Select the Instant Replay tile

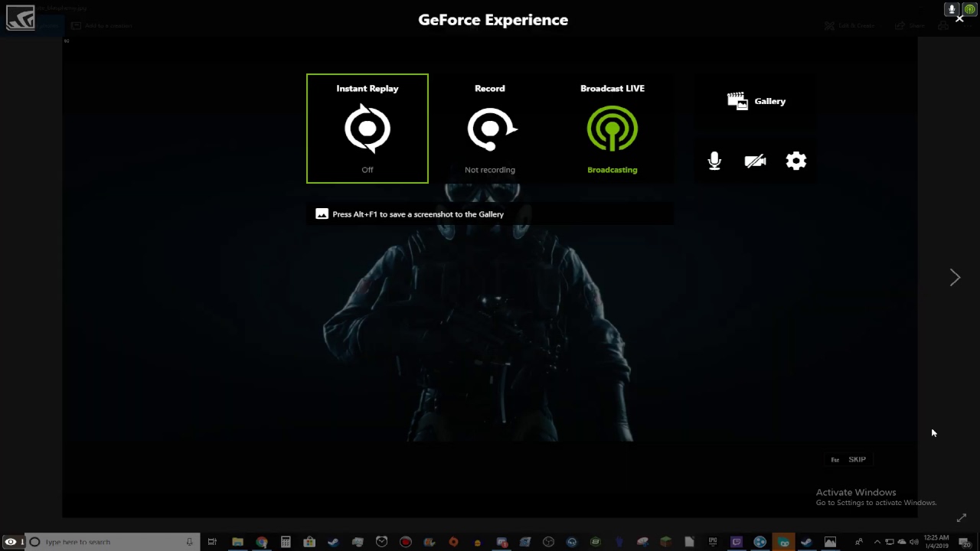pyautogui.click(x=367, y=129)
